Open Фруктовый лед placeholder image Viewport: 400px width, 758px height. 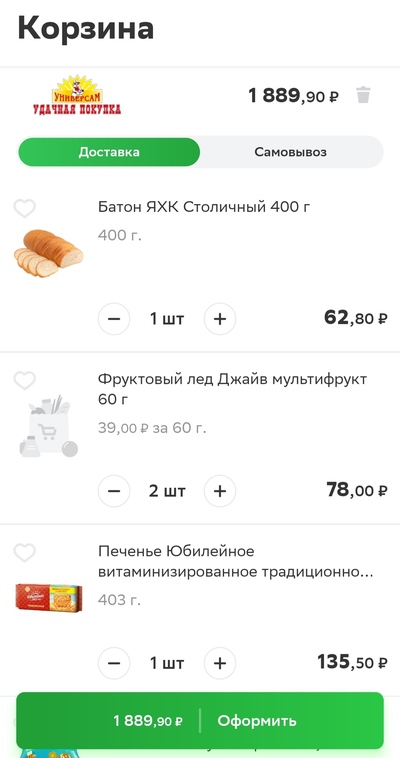click(x=48, y=426)
